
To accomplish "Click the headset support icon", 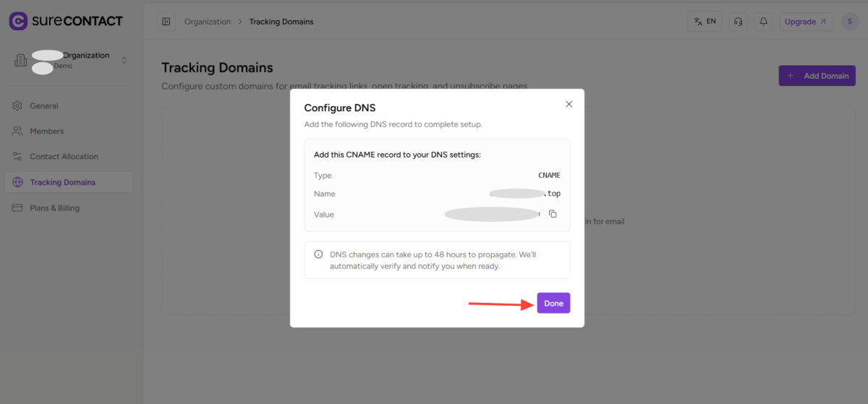I will (x=738, y=22).
